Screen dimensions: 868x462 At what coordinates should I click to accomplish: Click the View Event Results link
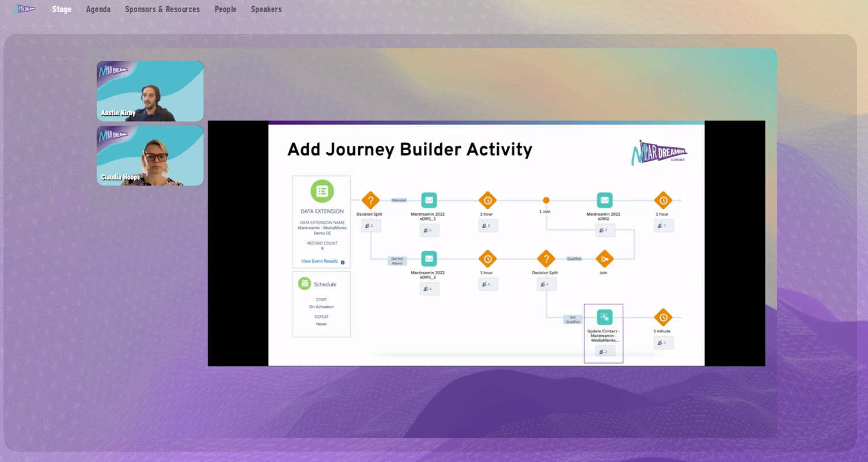pos(320,261)
